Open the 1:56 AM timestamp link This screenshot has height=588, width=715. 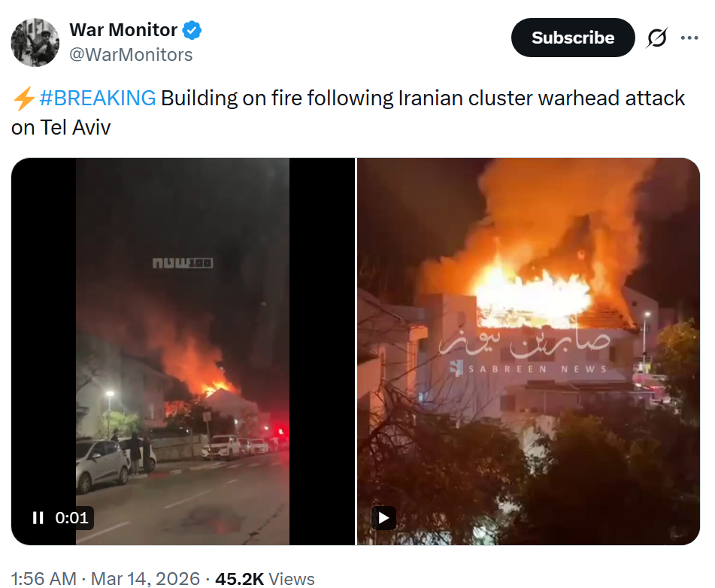pos(44,579)
